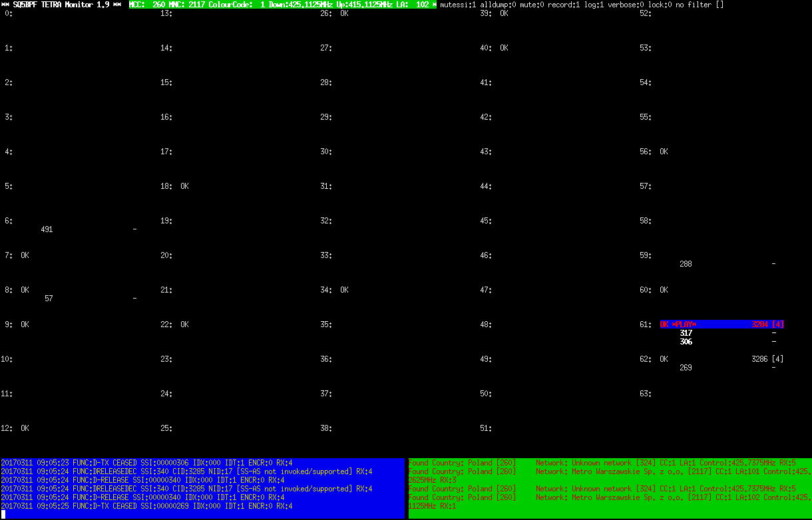Select slot 25 label
This screenshot has height=520, width=812.
(166, 428)
